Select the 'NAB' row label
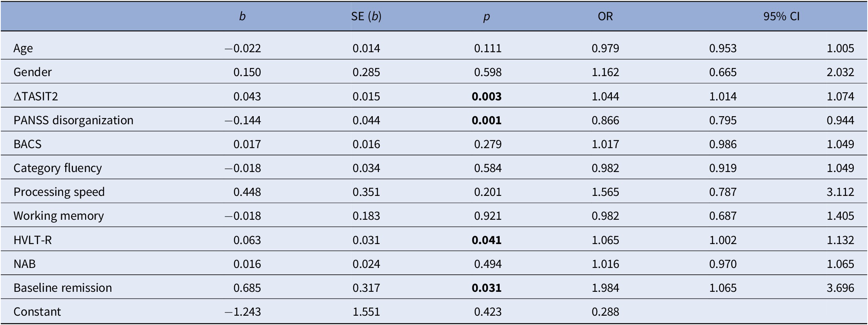868x325 pixels. (x=24, y=264)
